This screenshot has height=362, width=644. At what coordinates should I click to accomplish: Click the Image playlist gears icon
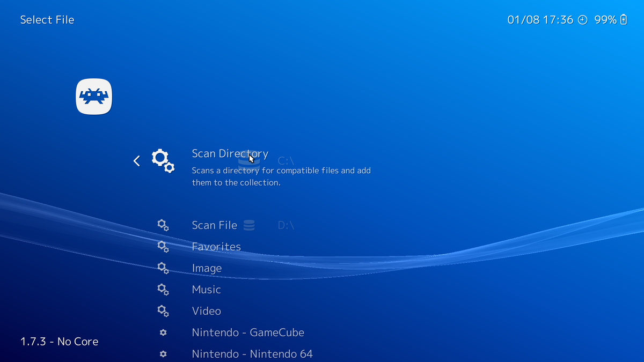[x=163, y=268]
